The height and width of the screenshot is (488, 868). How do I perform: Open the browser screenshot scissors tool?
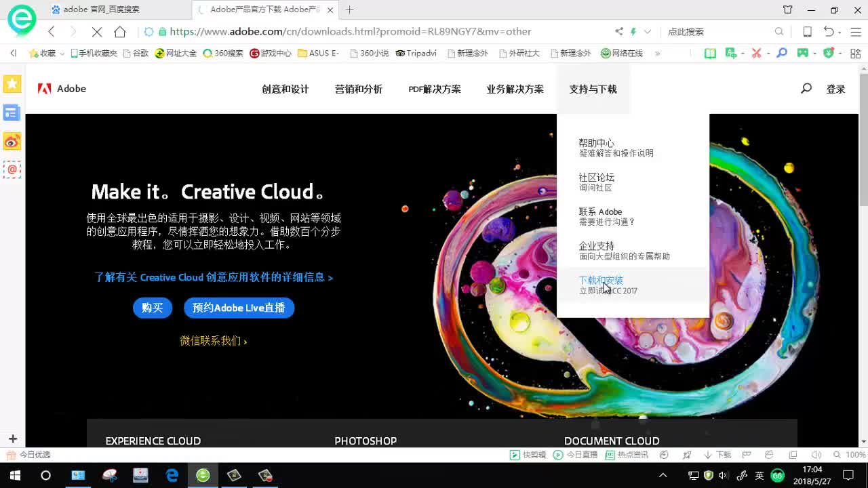(757, 53)
